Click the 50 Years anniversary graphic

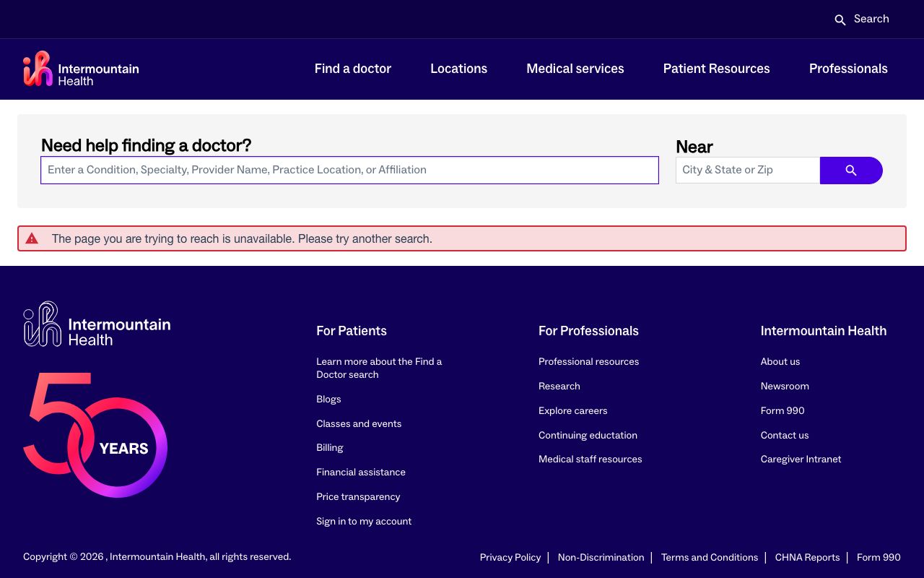click(x=95, y=435)
